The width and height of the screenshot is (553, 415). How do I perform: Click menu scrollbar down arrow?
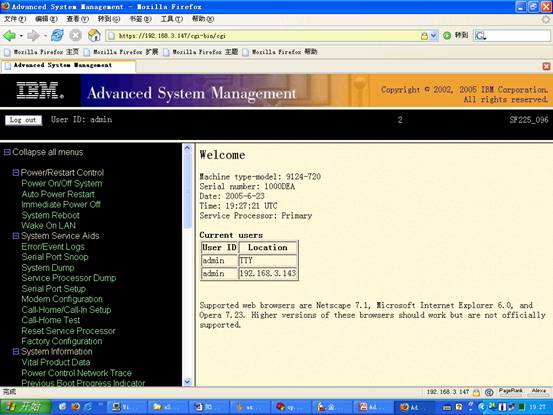187,382
